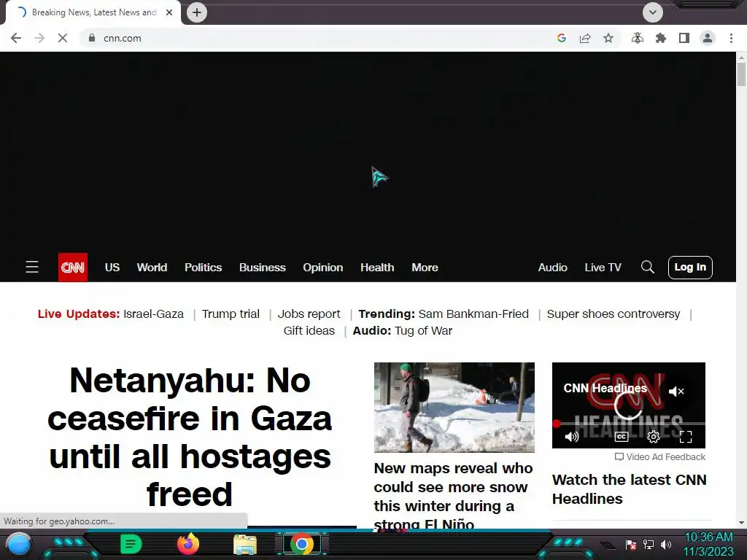Open the bug-shaped extension icon
Viewport: 747px width, 560px height.
638,38
